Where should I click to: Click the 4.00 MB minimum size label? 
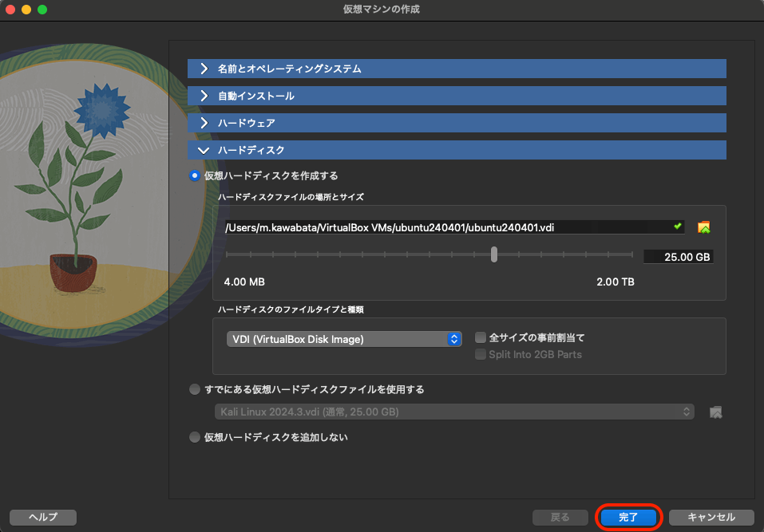pyautogui.click(x=244, y=282)
